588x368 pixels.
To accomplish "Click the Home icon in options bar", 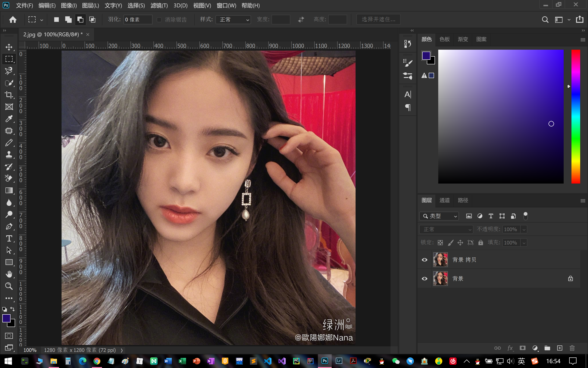I will [x=13, y=20].
